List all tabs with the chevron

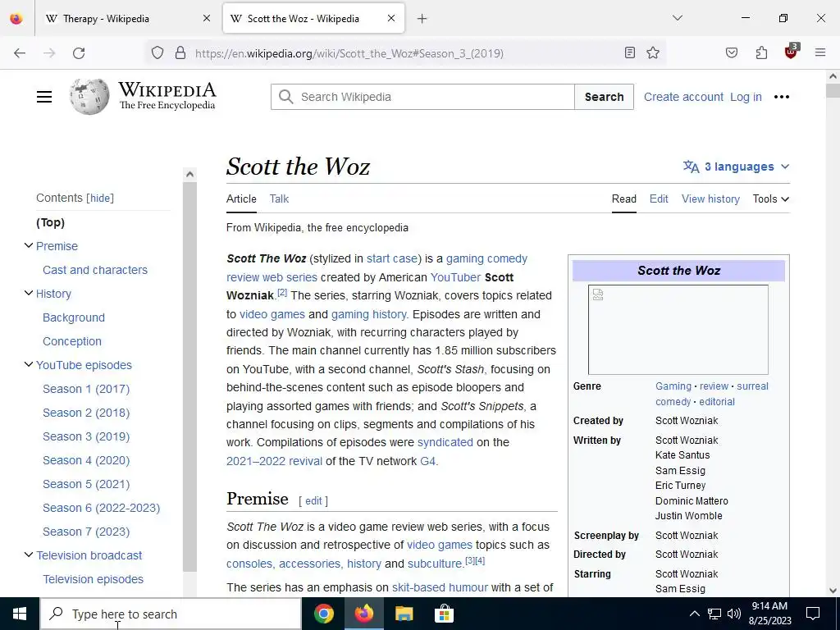(x=677, y=18)
